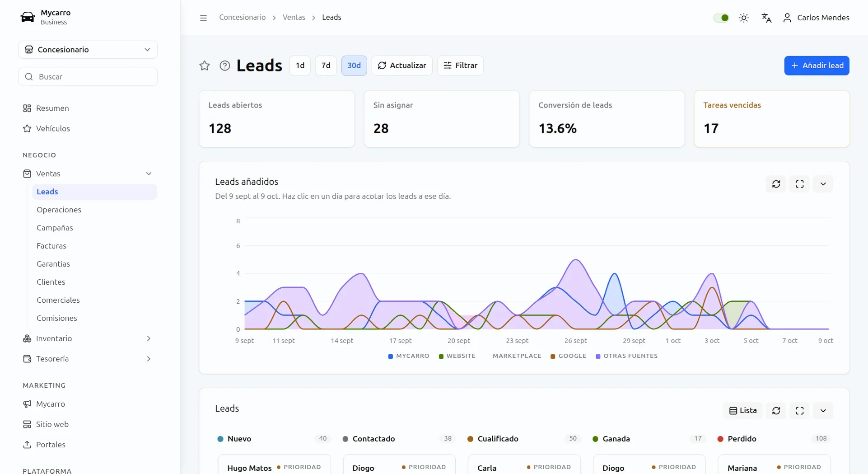The height and width of the screenshot is (474, 868).
Task: Click the Actualizar button
Action: [x=402, y=66]
